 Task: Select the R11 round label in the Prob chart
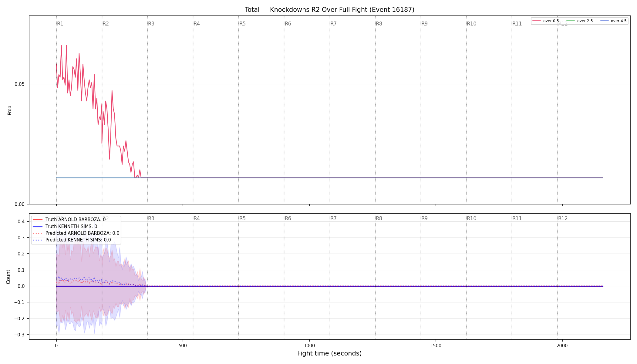click(517, 24)
